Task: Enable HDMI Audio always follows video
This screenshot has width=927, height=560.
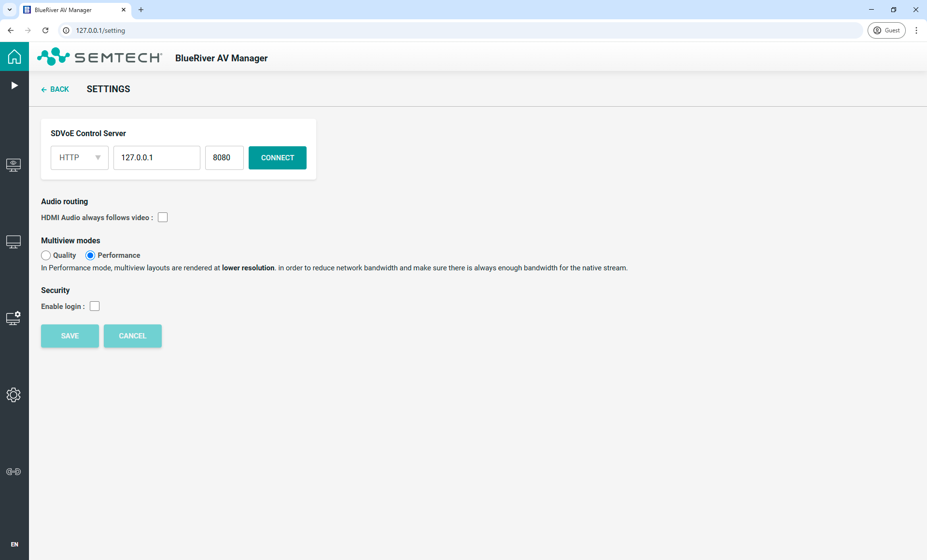Action: point(163,218)
